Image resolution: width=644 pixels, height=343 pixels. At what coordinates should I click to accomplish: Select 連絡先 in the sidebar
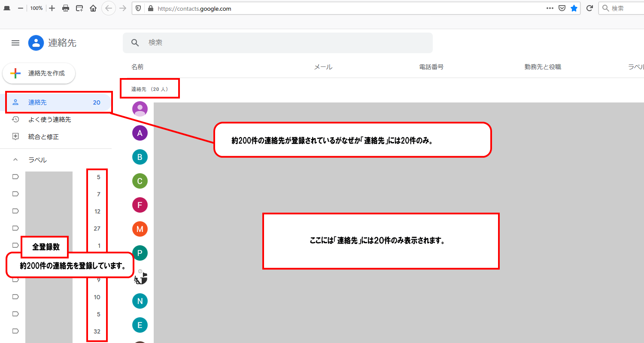pyautogui.click(x=38, y=102)
